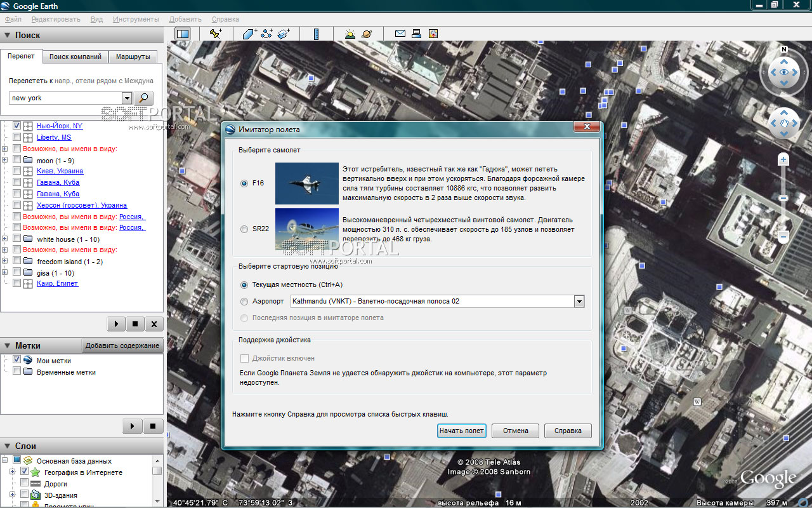Screen dimensions: 812x508
Task: Click the Слои panel scrollbar thumb
Action: tap(157, 471)
